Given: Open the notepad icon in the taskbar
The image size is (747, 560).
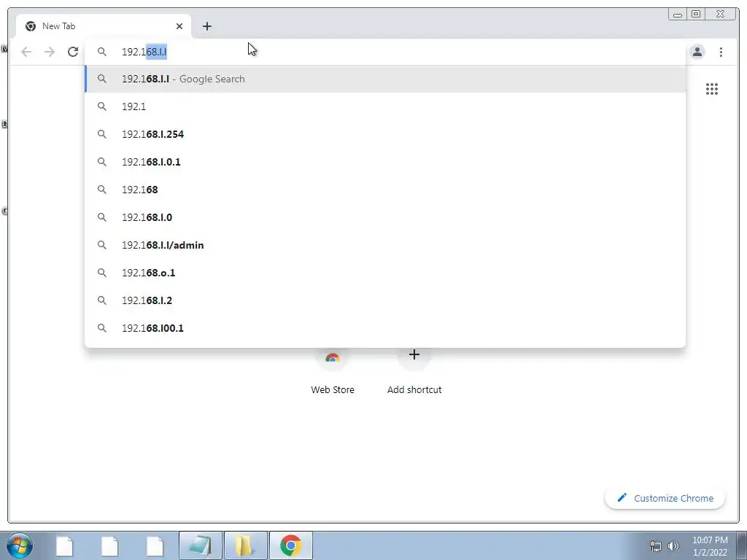Looking at the screenshot, I should pyautogui.click(x=201, y=545).
